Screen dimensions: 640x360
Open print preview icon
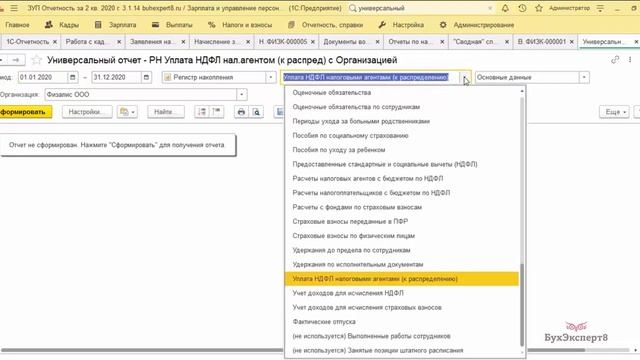(256, 112)
